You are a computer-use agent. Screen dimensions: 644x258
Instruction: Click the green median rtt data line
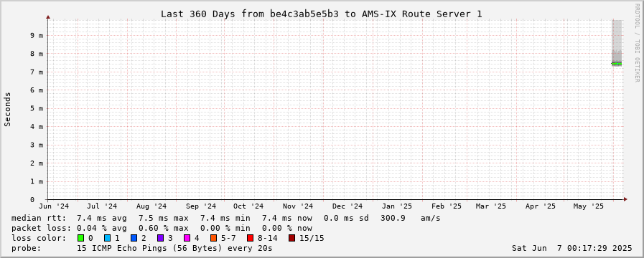point(617,64)
